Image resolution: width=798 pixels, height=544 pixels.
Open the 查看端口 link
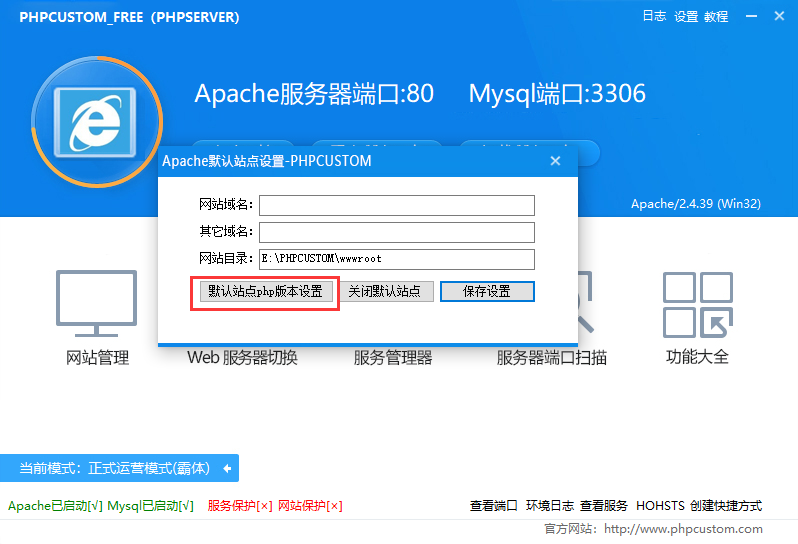pyautogui.click(x=493, y=506)
